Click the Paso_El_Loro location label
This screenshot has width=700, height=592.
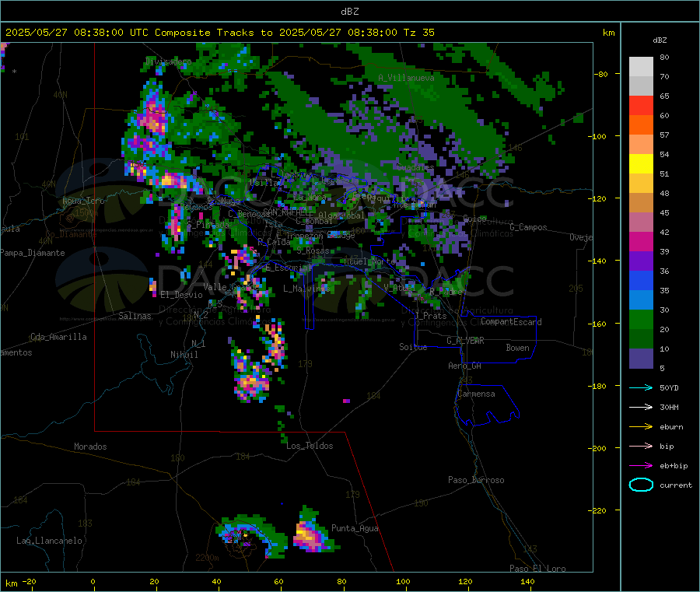537,568
